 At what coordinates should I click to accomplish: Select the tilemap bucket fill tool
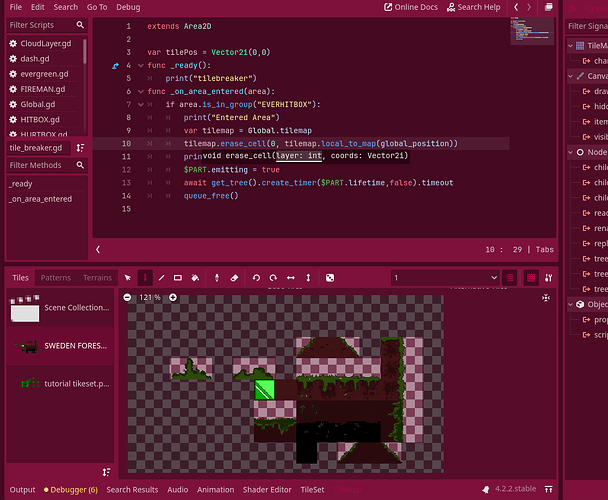(x=195, y=278)
